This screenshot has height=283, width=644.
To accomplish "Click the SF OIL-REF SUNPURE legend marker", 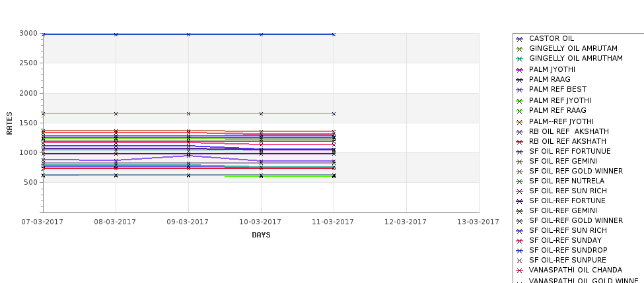I will (x=519, y=261).
